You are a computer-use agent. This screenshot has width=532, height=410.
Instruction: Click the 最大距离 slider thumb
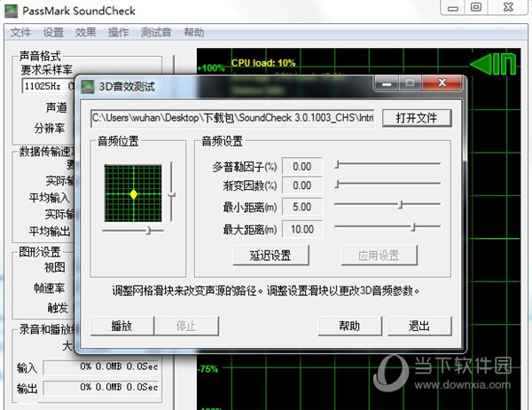[x=413, y=227]
